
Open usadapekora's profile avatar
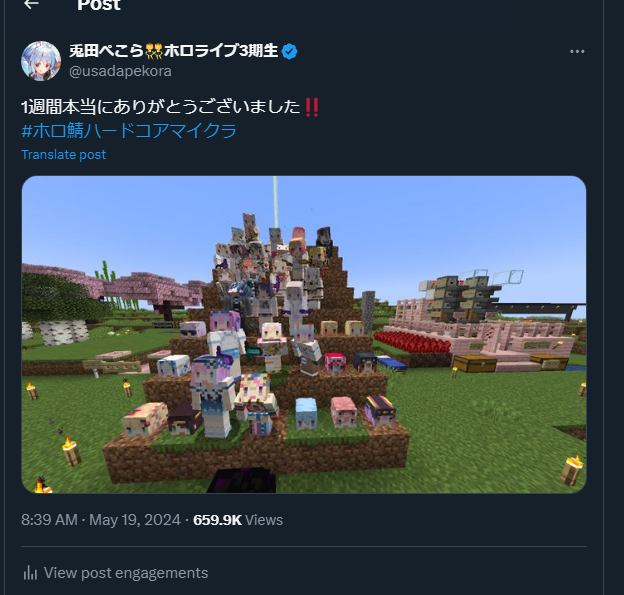41,61
